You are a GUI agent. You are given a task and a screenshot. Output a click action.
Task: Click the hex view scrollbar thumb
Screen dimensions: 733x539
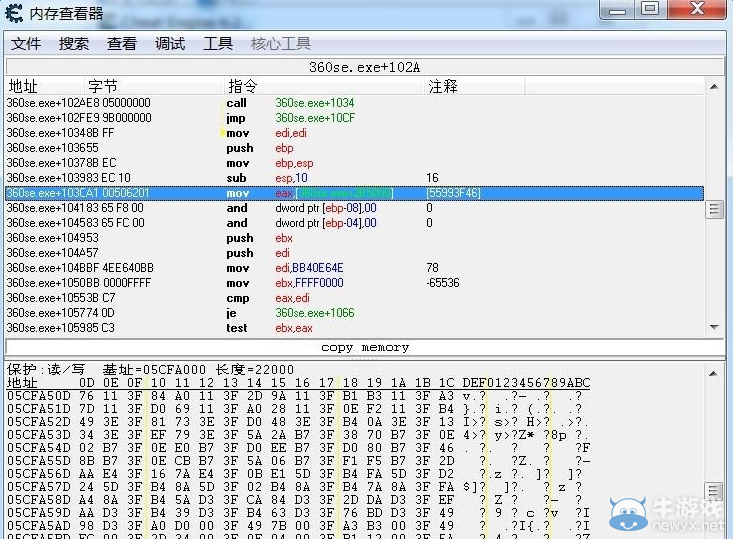point(714,491)
